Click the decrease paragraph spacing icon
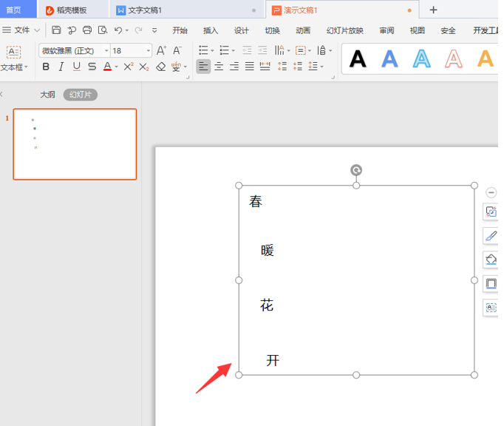The height and width of the screenshot is (426, 504). click(298, 67)
